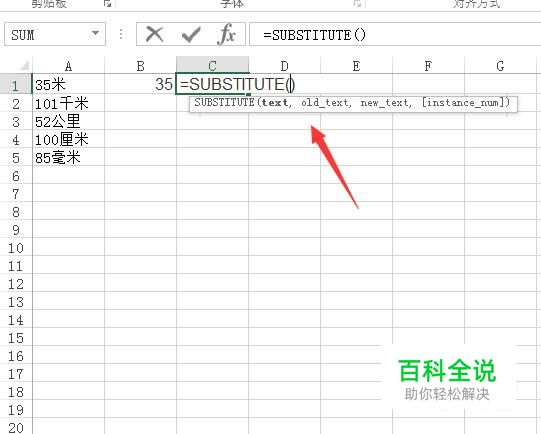
Task: Open the Insert Function fx dialog
Action: (227, 34)
